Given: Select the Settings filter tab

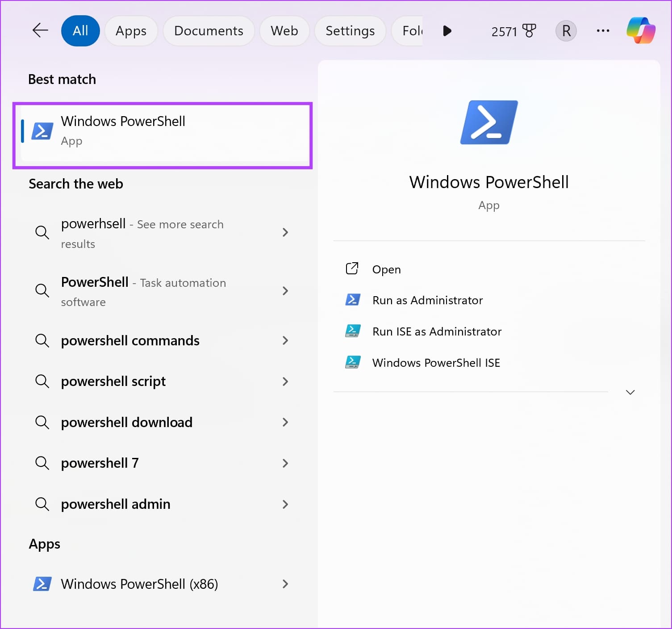Looking at the screenshot, I should pos(350,31).
